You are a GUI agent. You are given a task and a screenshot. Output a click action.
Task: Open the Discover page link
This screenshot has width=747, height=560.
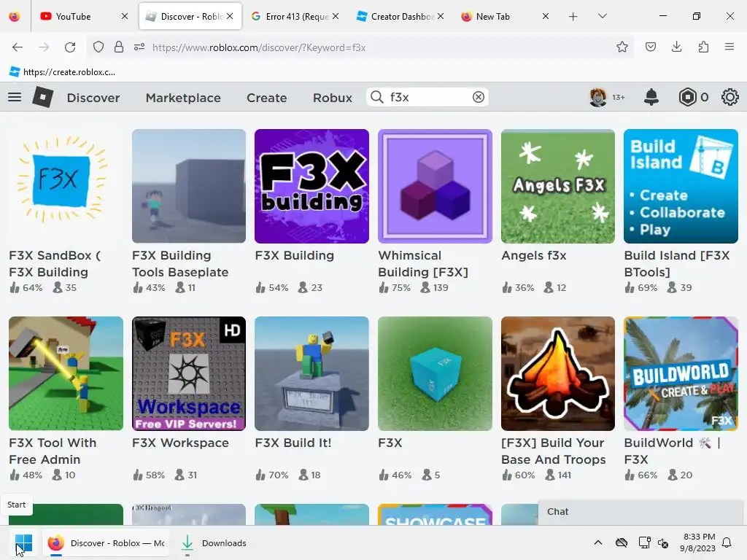point(93,98)
